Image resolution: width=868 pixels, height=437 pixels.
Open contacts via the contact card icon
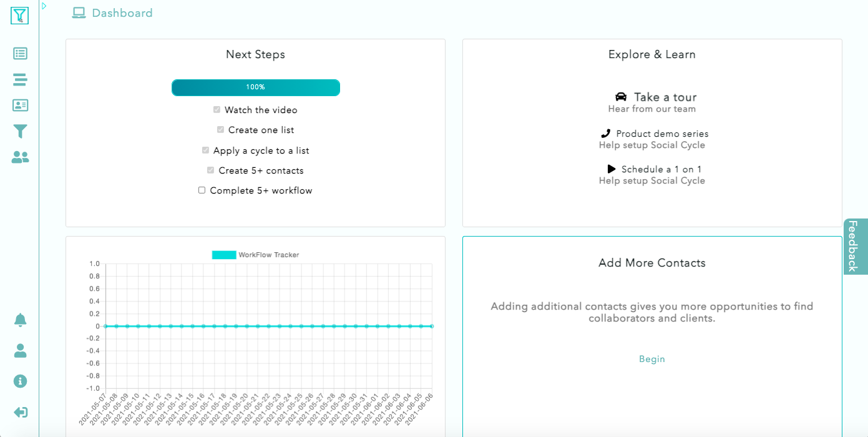tap(19, 106)
